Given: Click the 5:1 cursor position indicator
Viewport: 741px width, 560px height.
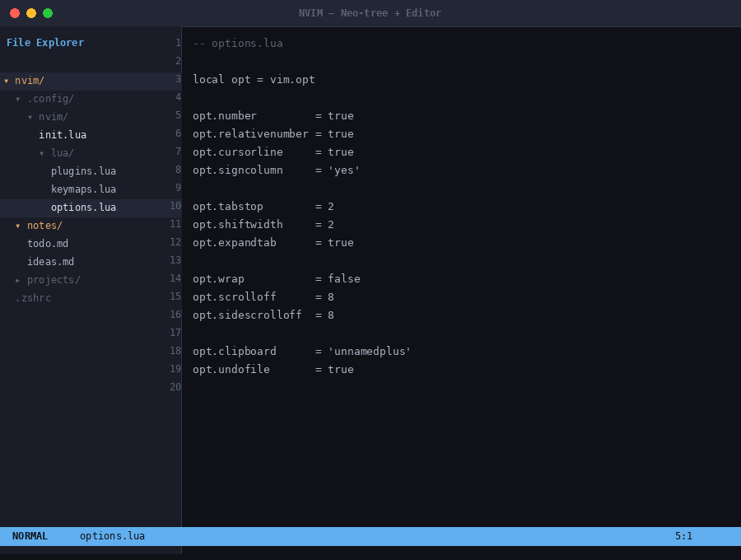Looking at the screenshot, I should [x=683, y=536].
